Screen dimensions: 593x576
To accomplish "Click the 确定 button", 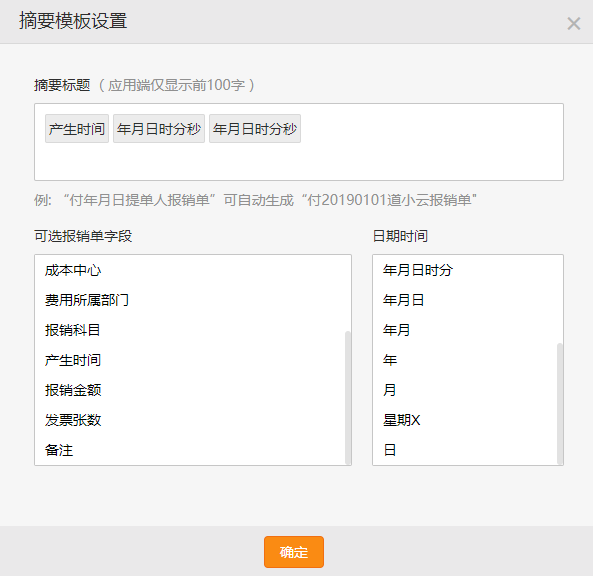I will click(294, 552).
